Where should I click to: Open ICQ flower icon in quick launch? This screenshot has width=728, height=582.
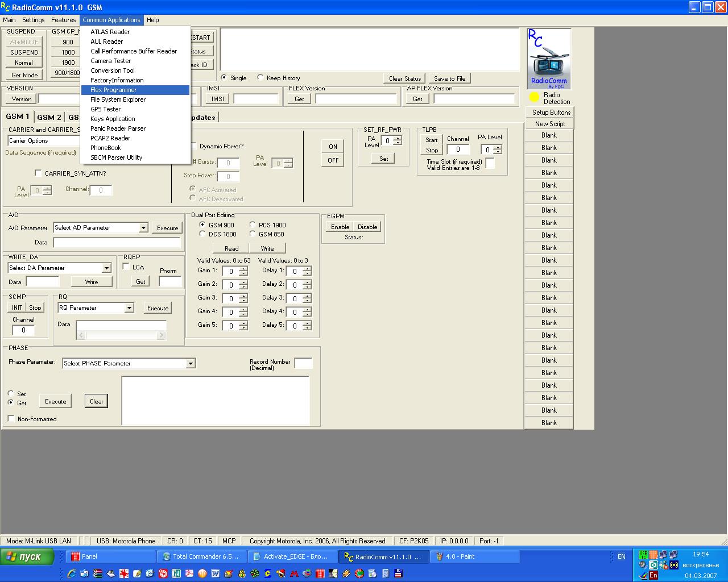pyautogui.click(x=254, y=573)
